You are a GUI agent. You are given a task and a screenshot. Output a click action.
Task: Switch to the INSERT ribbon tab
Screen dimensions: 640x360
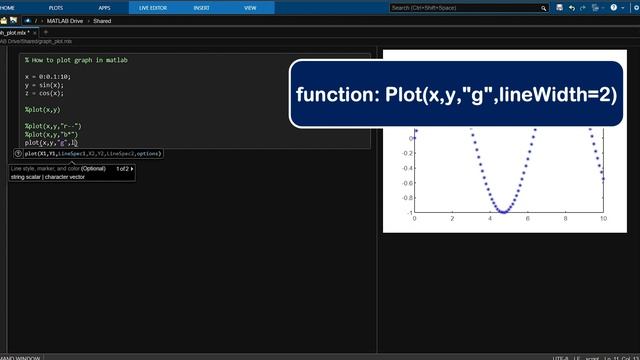tap(201, 8)
